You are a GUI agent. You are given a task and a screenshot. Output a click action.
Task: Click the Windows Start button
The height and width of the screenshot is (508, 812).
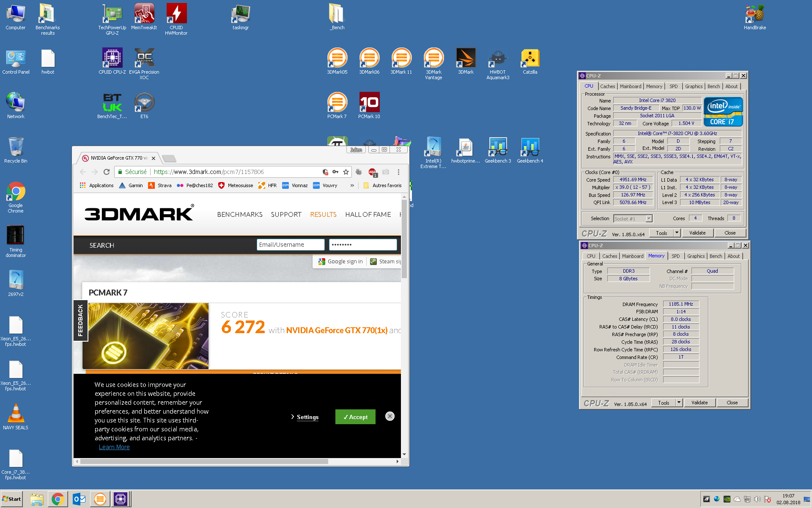tap(11, 499)
